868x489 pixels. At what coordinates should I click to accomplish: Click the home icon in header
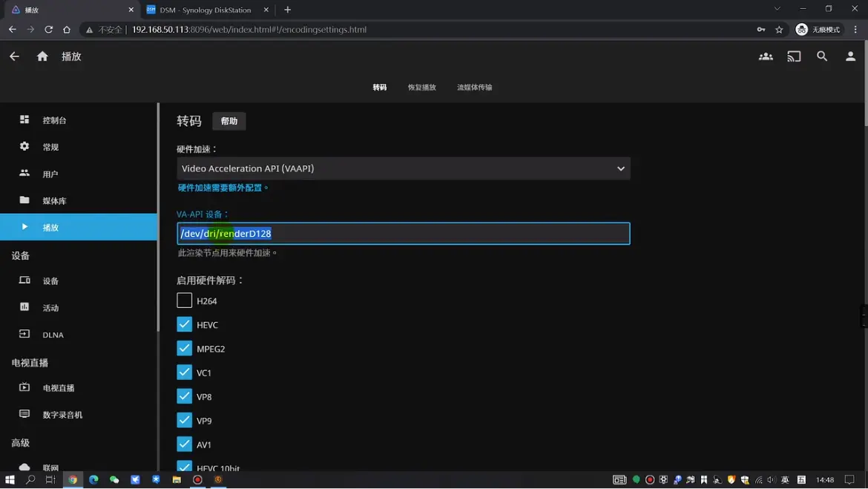42,56
